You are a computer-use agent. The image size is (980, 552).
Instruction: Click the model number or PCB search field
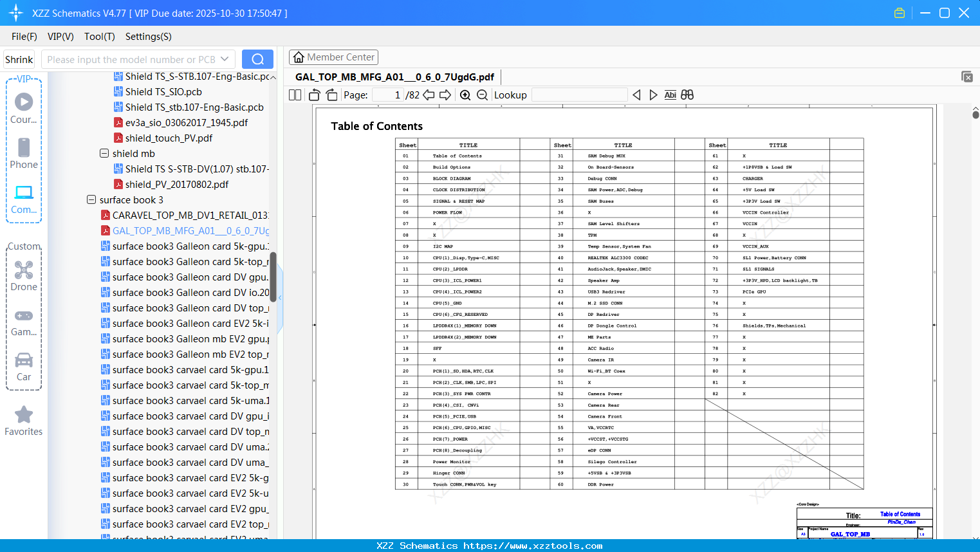[131, 59]
